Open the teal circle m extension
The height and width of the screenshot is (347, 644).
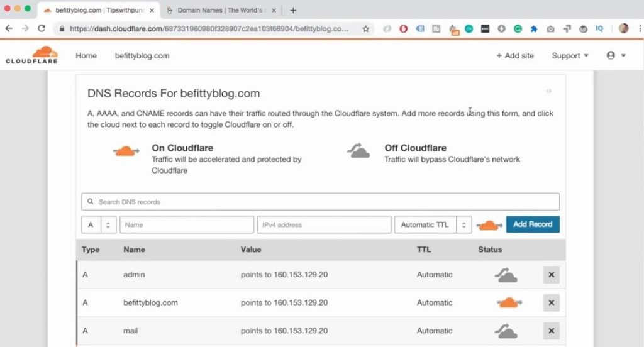point(469,29)
